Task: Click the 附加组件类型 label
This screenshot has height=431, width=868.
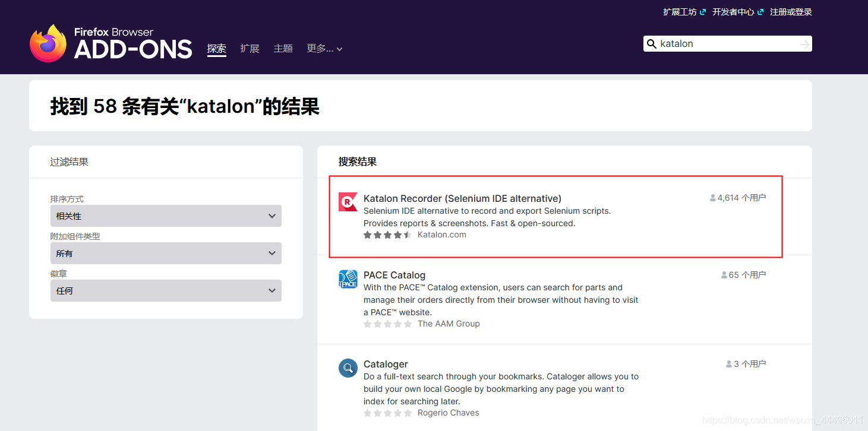Action: (75, 237)
